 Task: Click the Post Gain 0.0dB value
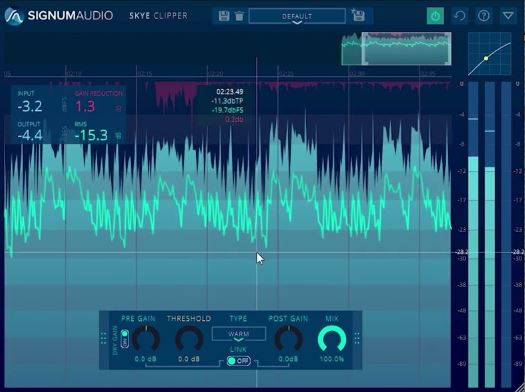(288, 359)
